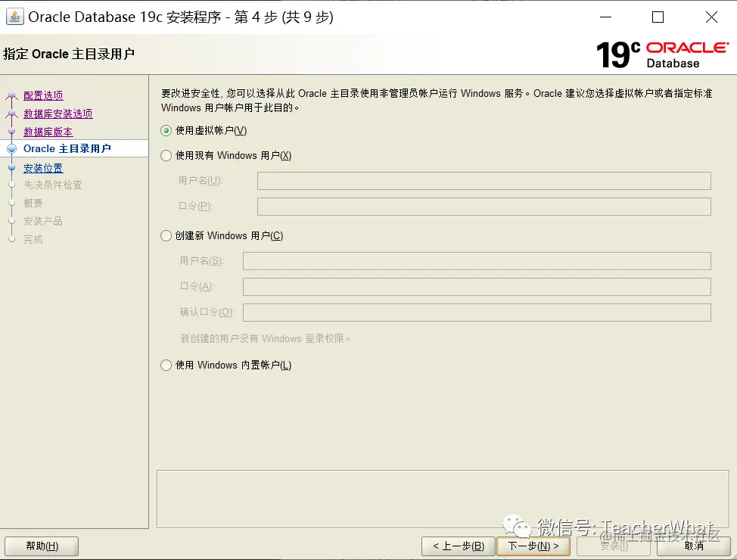Click the 口令(A) password field
Image resolution: width=737 pixels, height=560 pixels.
(477, 287)
